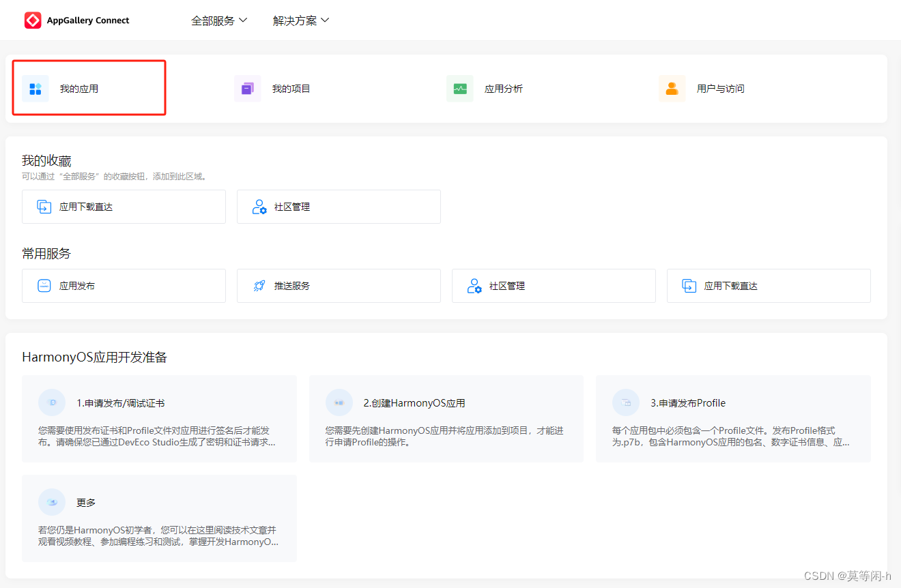Click the 应用下载直达 icon in 常用服务
This screenshot has height=588, width=901.
click(689, 286)
